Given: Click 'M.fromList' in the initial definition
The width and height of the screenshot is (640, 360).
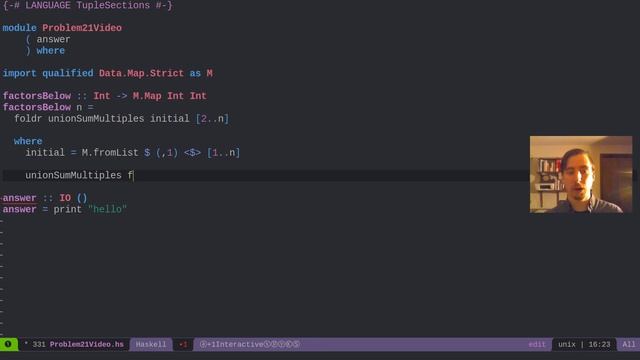Looking at the screenshot, I should (110, 153).
